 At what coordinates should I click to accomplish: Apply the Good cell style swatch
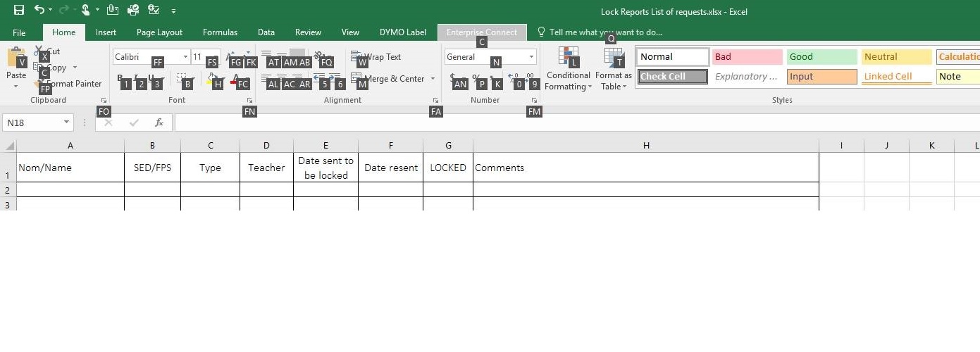[821, 57]
